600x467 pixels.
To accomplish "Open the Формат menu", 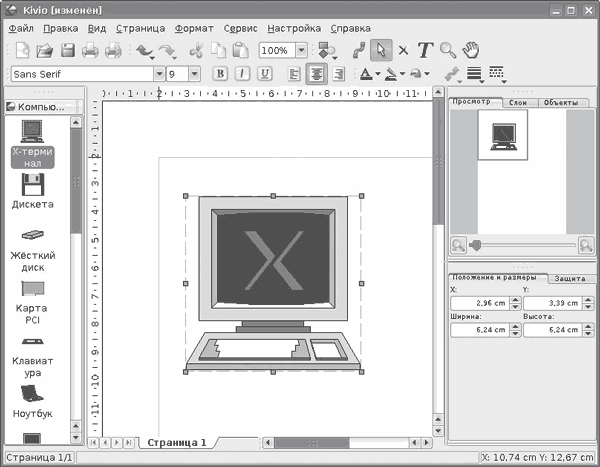I will [x=193, y=28].
